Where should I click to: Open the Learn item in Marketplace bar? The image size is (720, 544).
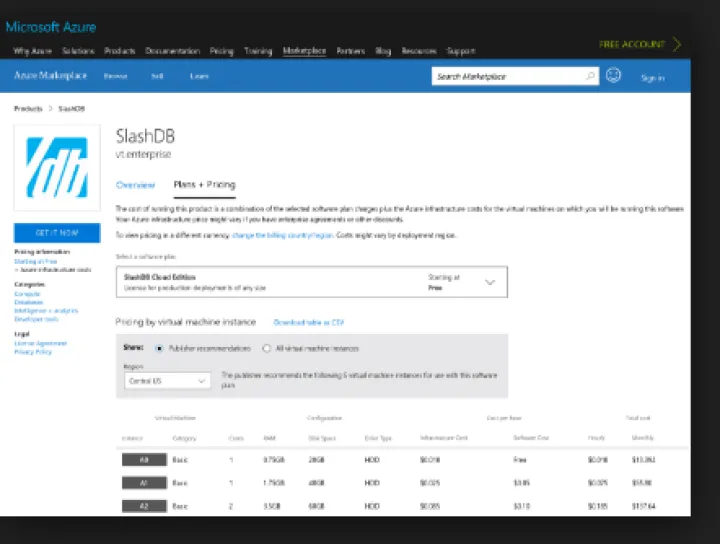click(x=199, y=76)
